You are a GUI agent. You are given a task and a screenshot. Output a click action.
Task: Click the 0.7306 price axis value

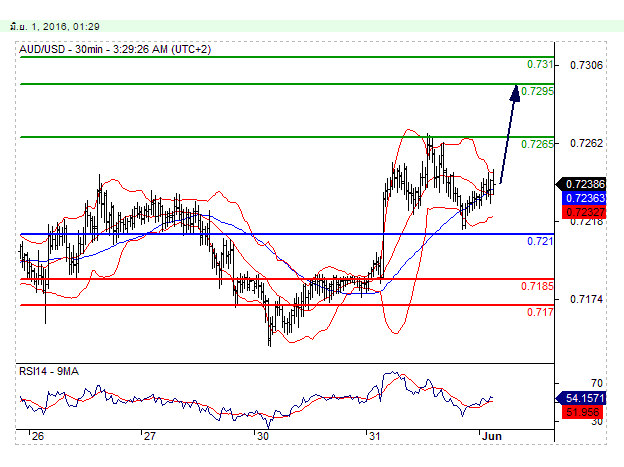[x=586, y=65]
